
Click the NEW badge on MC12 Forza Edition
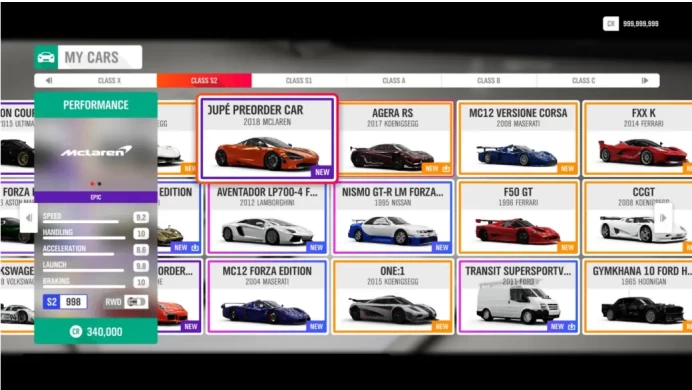click(316, 326)
